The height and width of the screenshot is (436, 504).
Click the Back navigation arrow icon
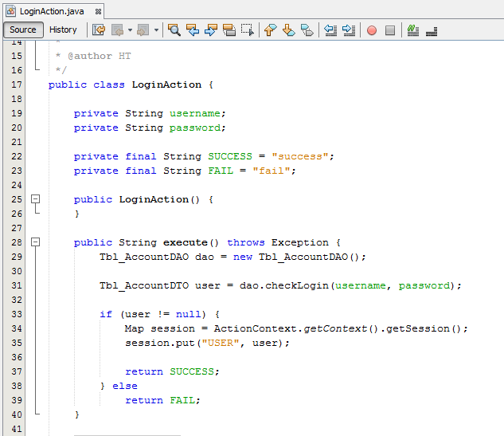(117, 30)
